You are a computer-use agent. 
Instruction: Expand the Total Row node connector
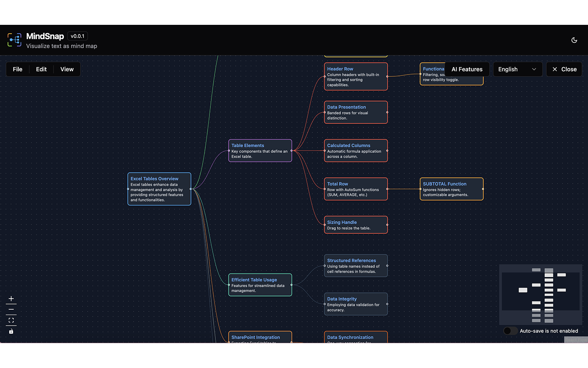[x=387, y=189]
